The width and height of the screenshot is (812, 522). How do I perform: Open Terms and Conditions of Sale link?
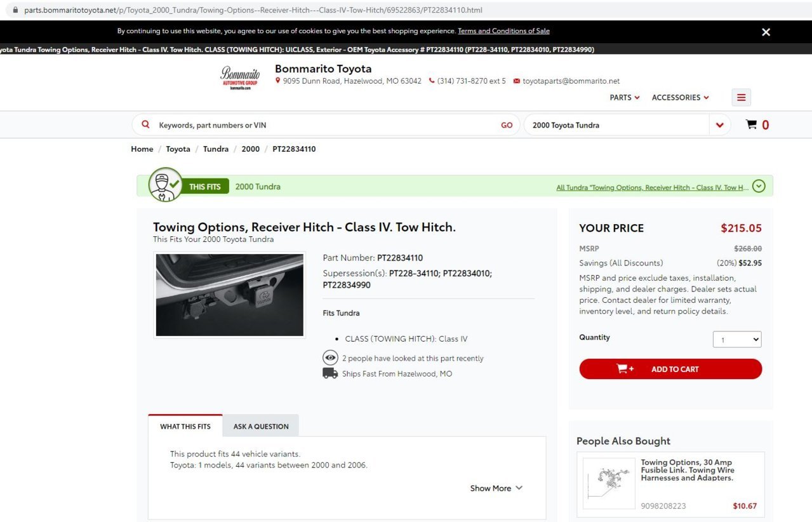click(x=503, y=31)
